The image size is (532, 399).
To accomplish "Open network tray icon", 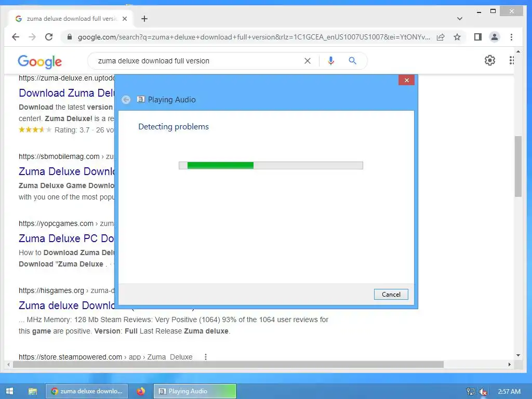I will click(470, 392).
